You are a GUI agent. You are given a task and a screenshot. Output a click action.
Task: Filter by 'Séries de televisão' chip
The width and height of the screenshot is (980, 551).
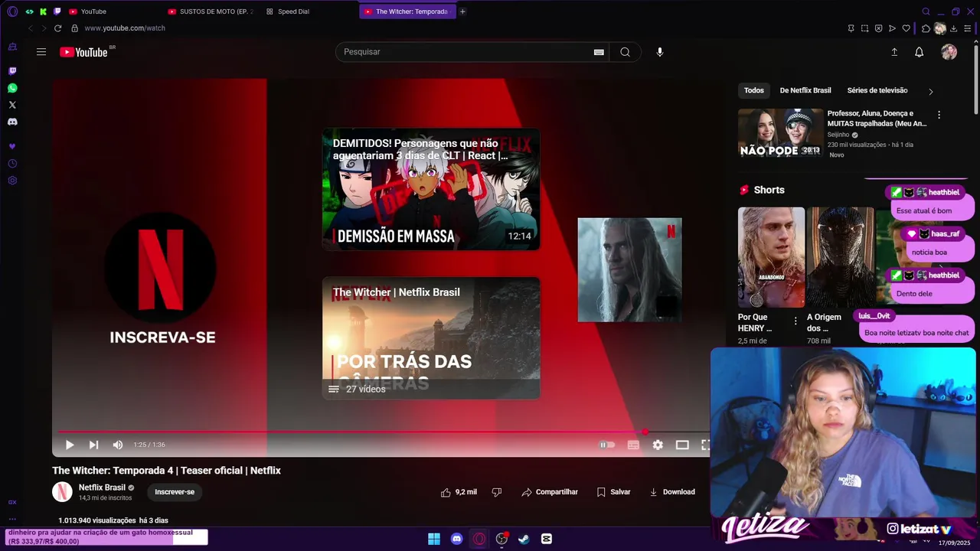coord(877,90)
